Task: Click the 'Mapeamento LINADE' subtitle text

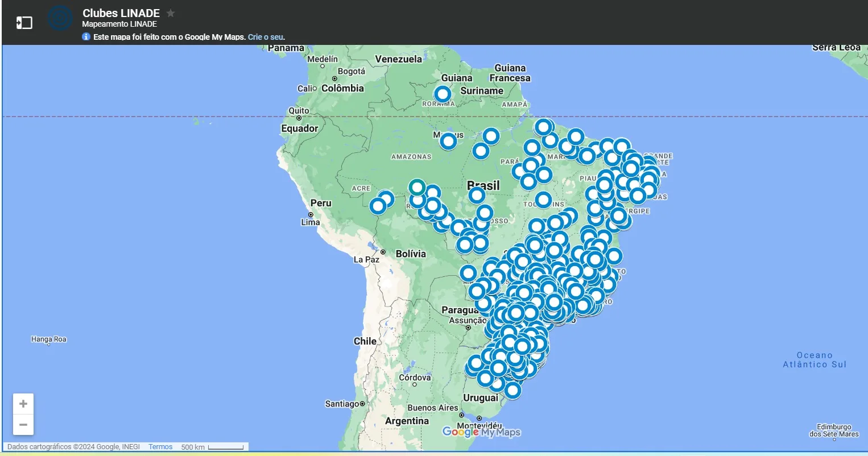Action: pyautogui.click(x=119, y=24)
